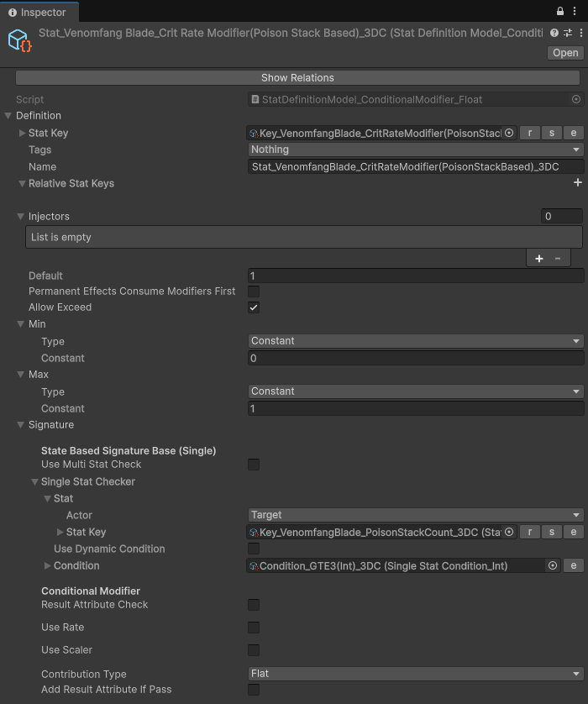The width and height of the screenshot is (588, 704).
Task: Open object picker for PoisonStackCount Stat Key
Action: (x=509, y=532)
